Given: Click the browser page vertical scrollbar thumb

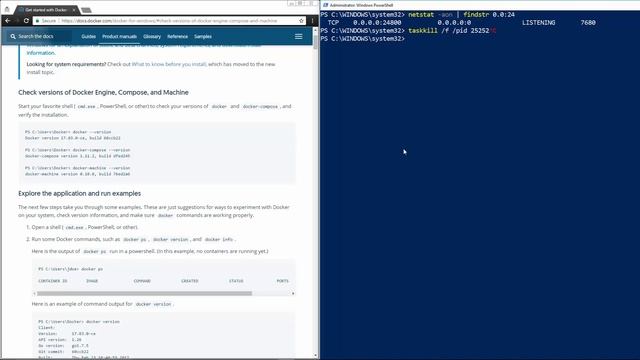Looking at the screenshot, I should click(316, 42).
